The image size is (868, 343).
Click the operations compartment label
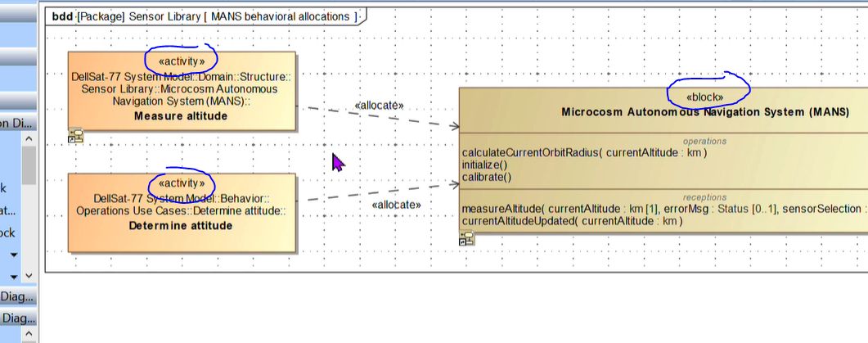click(x=704, y=142)
